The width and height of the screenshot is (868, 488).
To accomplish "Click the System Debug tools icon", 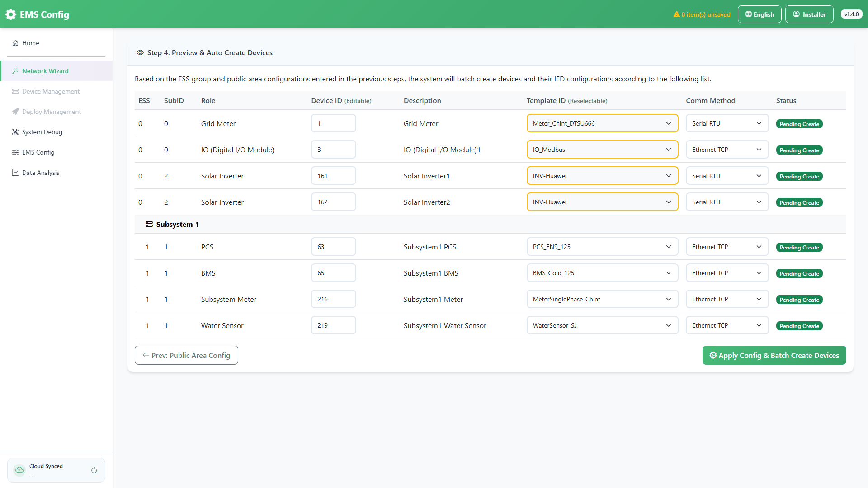I will click(x=15, y=132).
